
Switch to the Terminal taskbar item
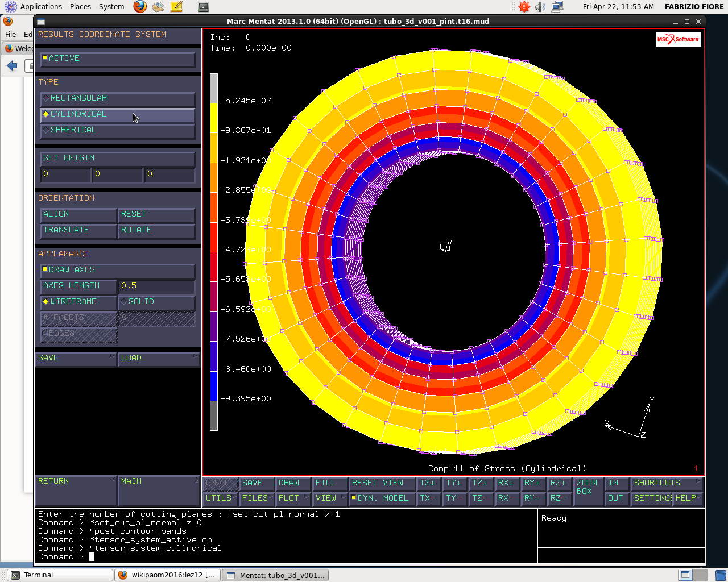point(59,575)
